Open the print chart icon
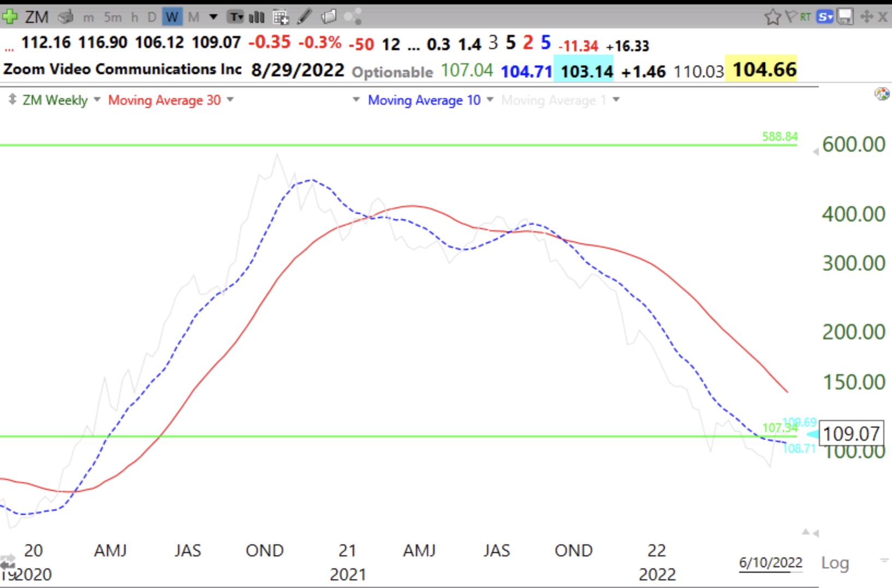The width and height of the screenshot is (892, 588). point(66,17)
